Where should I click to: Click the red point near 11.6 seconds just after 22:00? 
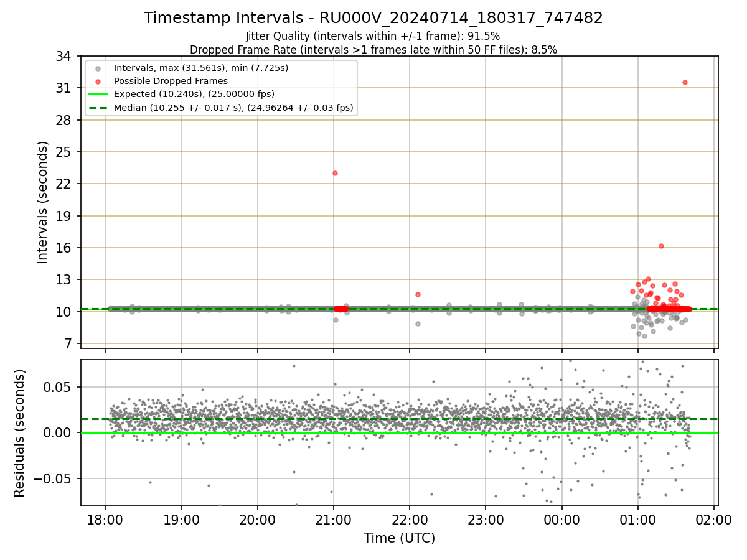coord(418,294)
